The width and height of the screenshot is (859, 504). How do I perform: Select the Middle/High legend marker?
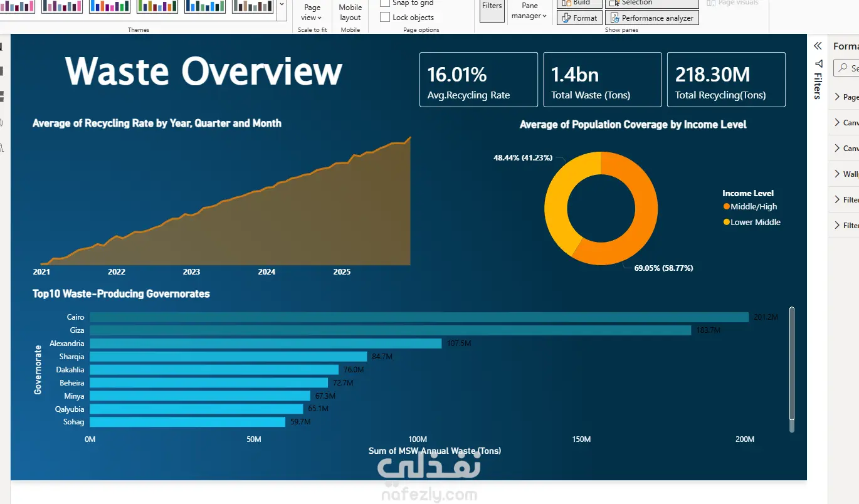click(727, 206)
